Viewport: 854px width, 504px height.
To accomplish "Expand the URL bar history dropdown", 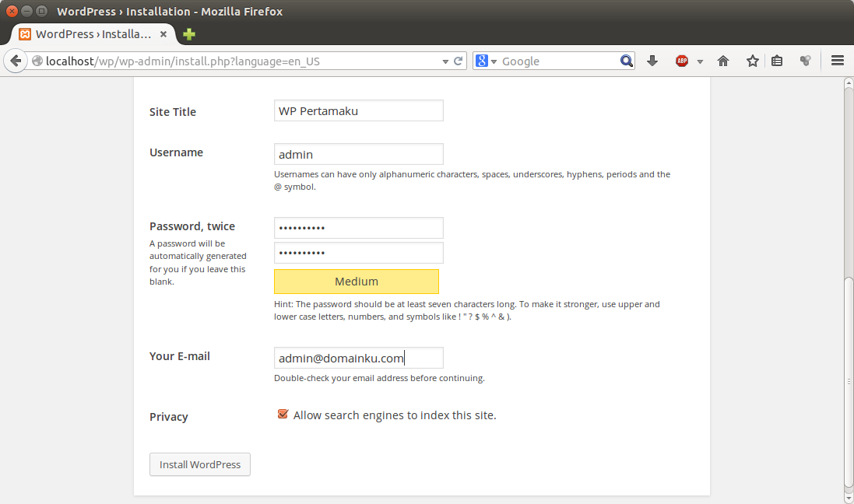I will 445,61.
